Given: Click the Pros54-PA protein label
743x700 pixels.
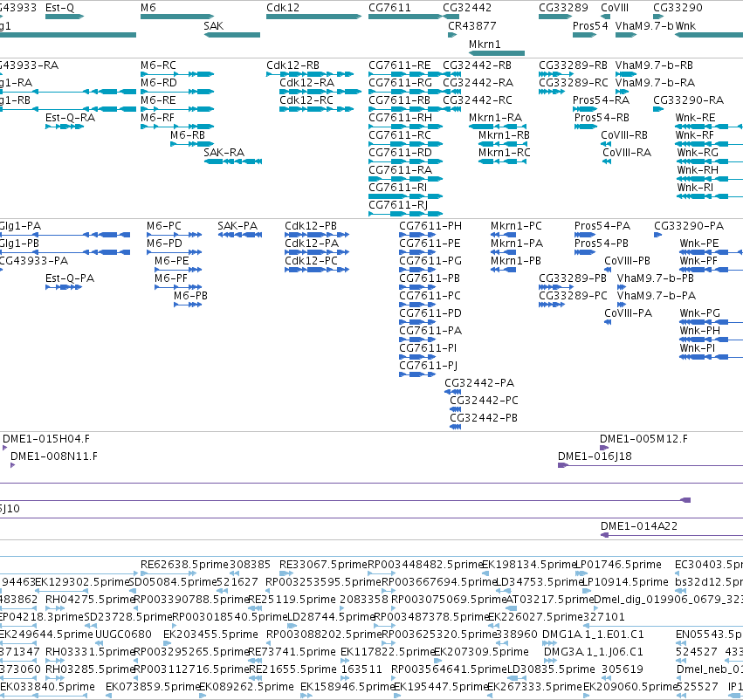Looking at the screenshot, I should pos(602,226).
